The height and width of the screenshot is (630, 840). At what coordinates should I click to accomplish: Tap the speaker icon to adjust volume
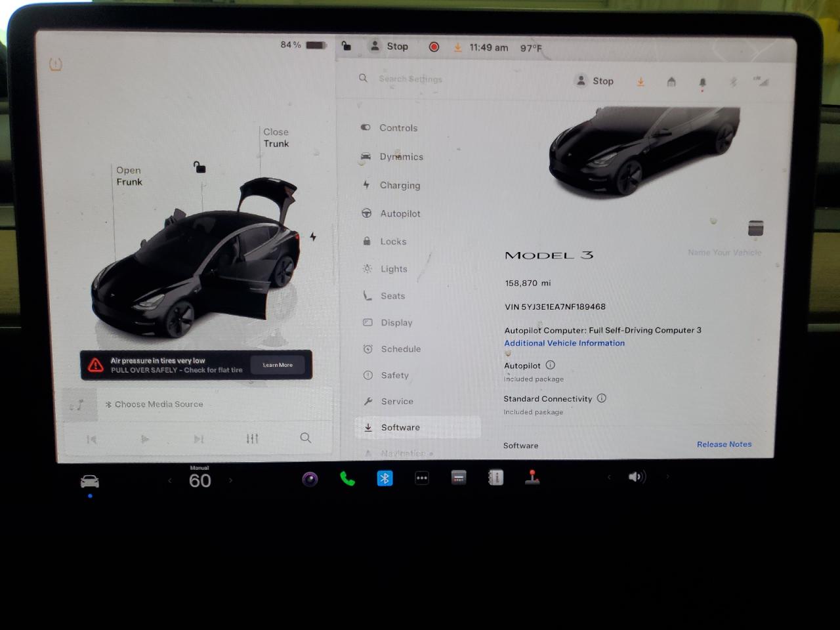[x=636, y=477]
